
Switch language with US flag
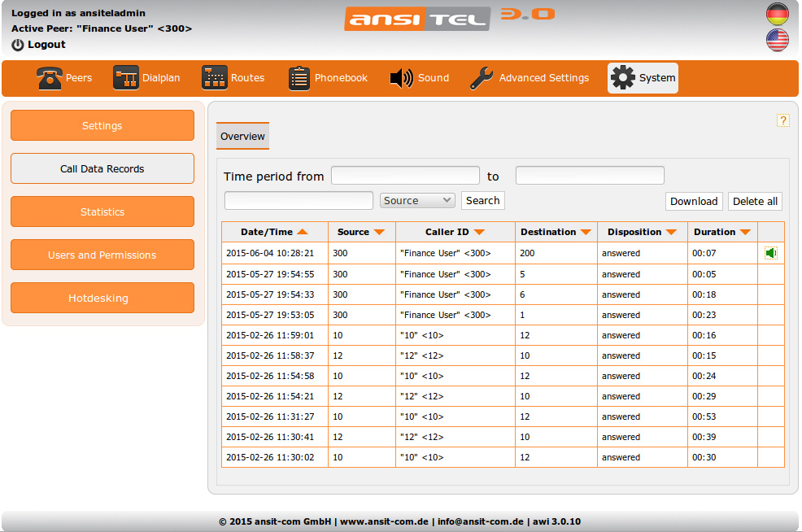(x=778, y=40)
